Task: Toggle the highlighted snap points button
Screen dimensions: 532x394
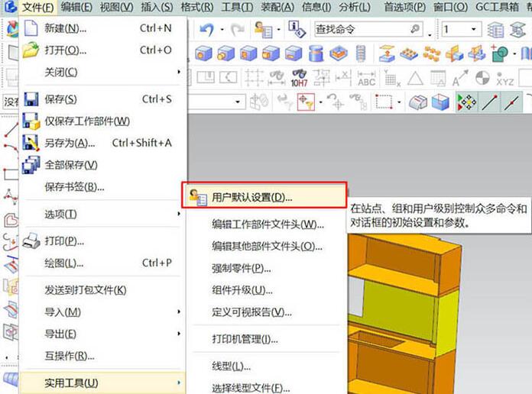Action: tap(465, 102)
